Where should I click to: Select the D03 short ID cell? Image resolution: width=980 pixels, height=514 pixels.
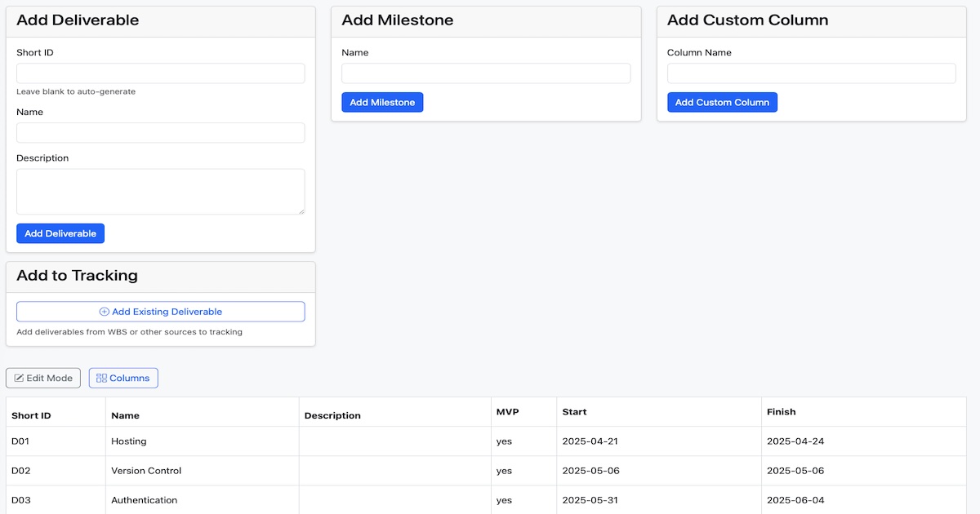tap(56, 500)
